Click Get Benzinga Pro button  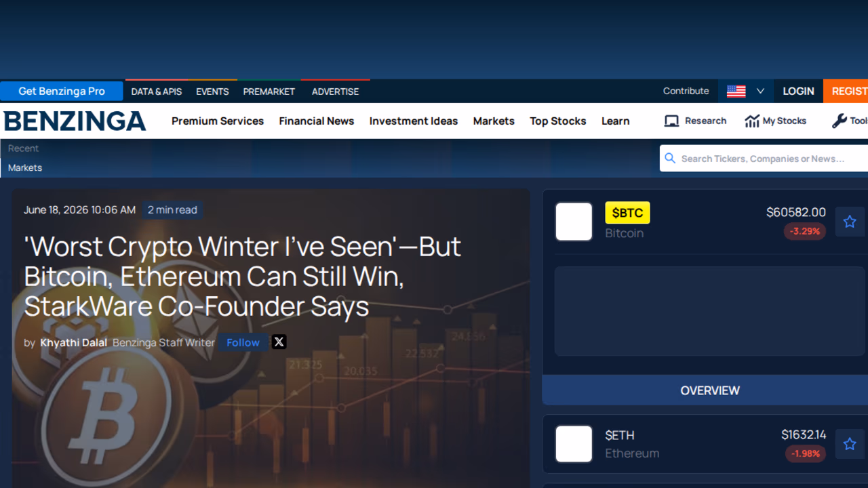point(62,91)
